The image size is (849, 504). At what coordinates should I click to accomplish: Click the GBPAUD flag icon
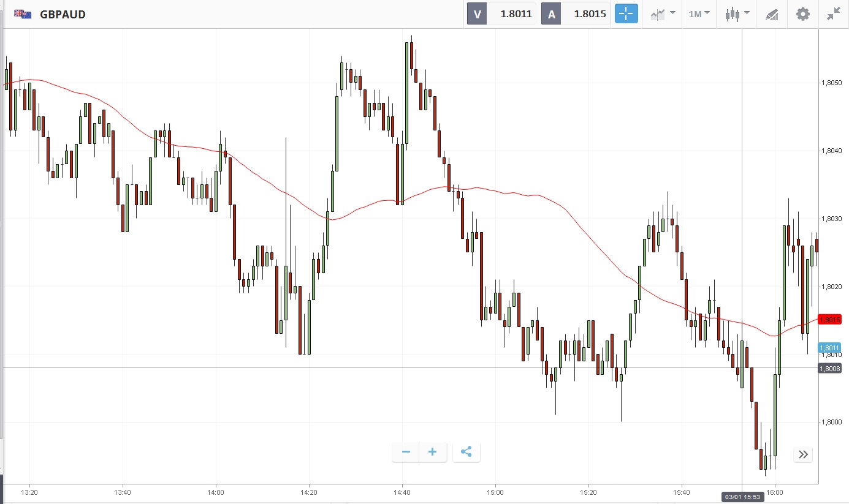[x=23, y=13]
